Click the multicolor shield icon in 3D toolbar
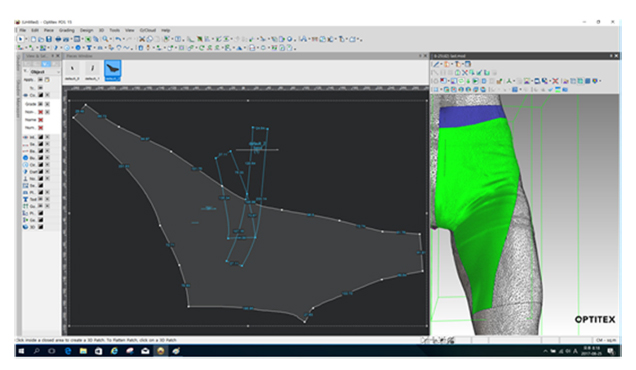Image resolution: width=636 pixels, height=370 pixels. (x=595, y=81)
